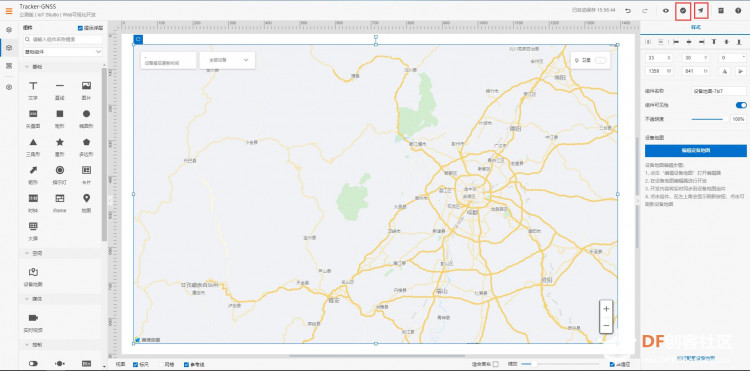Toggle the satellite switch on the map
The width and height of the screenshot is (750, 371).
click(x=600, y=60)
